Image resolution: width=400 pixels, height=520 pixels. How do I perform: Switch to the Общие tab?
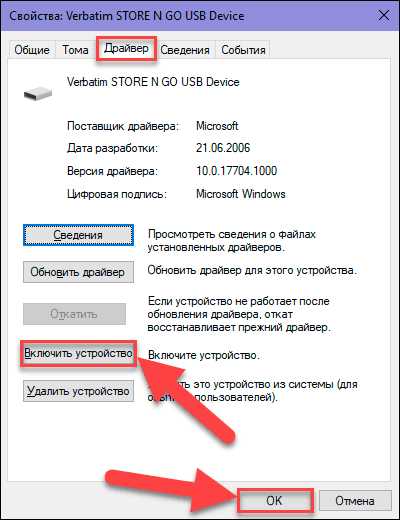click(32, 50)
